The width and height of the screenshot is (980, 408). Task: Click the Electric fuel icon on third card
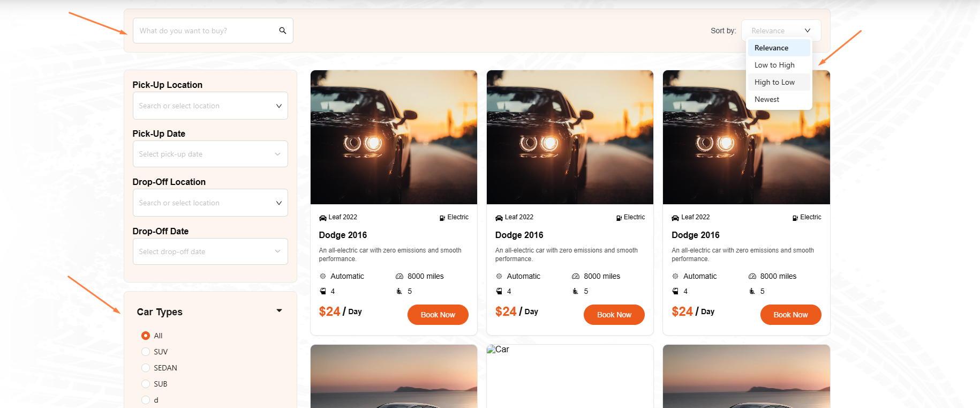tap(795, 218)
